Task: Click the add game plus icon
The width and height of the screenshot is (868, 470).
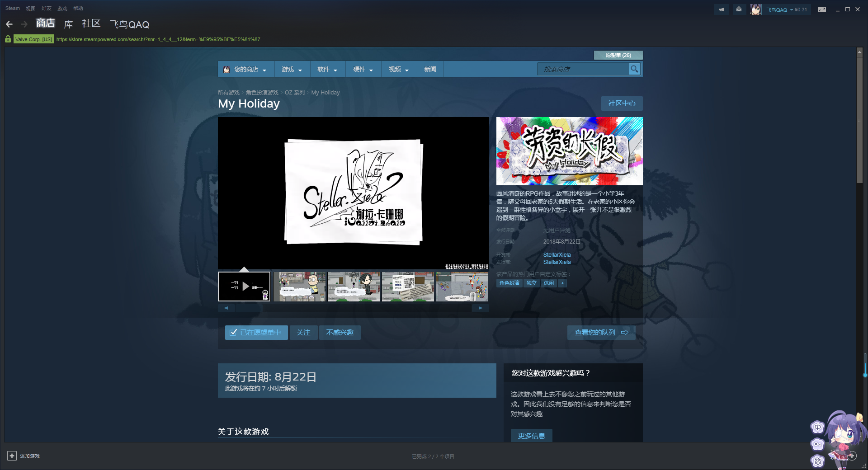Action: point(12,456)
